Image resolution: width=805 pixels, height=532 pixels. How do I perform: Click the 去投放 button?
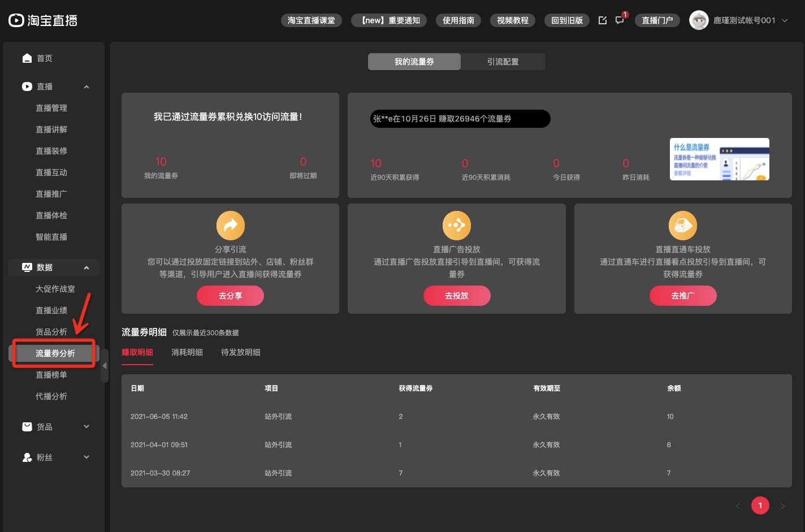point(457,295)
